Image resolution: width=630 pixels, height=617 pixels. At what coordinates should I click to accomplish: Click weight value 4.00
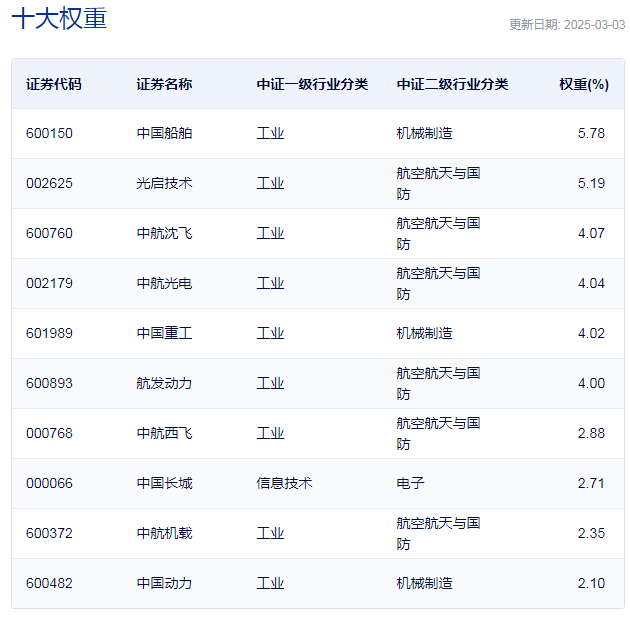591,384
